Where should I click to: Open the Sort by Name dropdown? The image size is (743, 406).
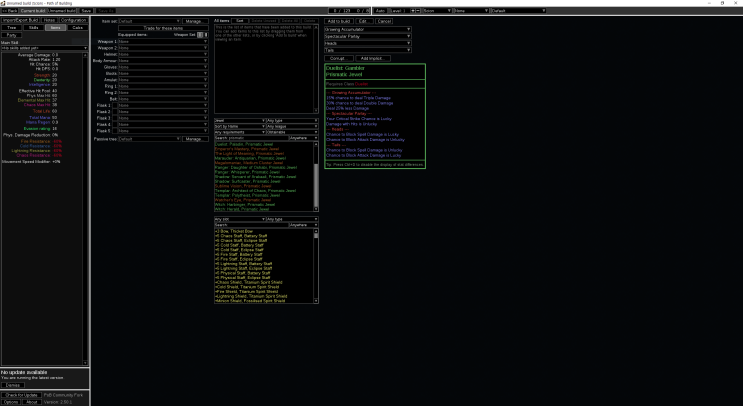pyautogui.click(x=240, y=126)
